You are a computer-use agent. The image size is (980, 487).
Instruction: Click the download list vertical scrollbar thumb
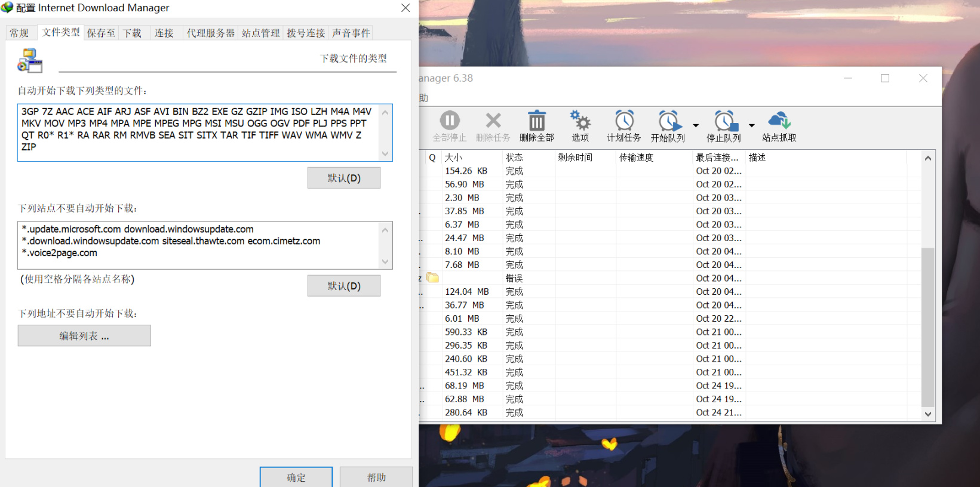(x=928, y=327)
